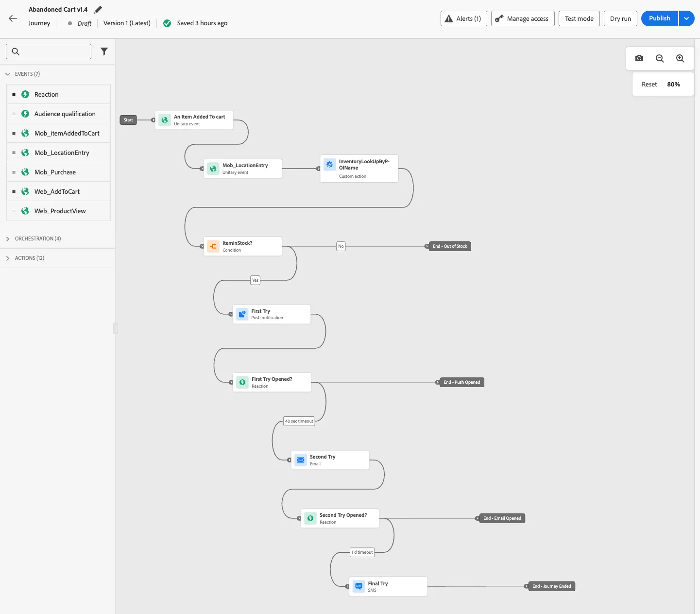Click the Web_ProductView event icon
Viewport: 700px width, 614px height.
pos(25,211)
